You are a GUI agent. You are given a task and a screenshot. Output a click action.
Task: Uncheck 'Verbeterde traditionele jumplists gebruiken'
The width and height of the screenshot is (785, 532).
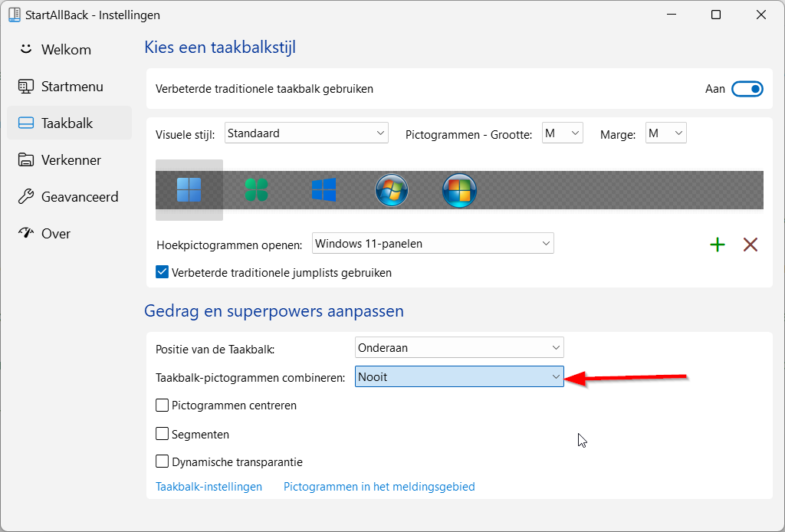click(162, 272)
